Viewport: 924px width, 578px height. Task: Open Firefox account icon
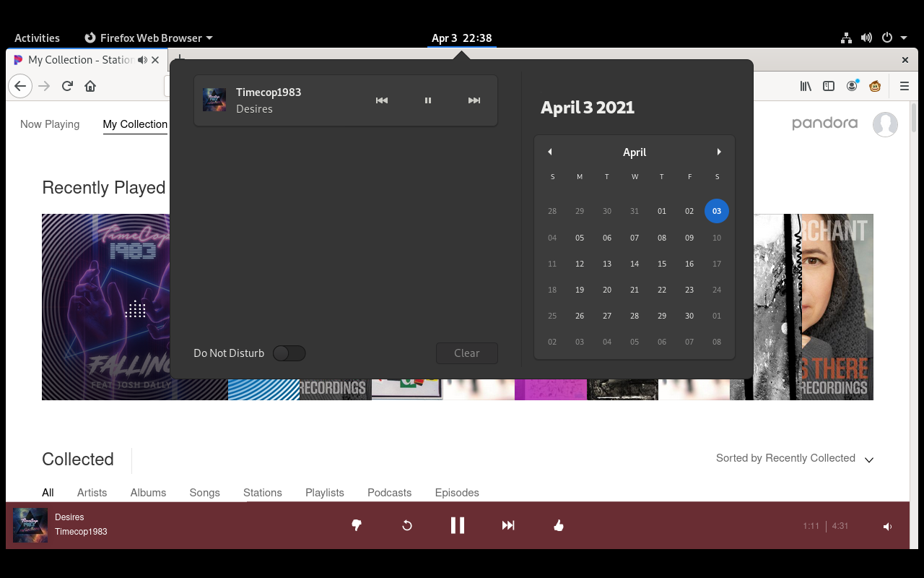[853, 86]
